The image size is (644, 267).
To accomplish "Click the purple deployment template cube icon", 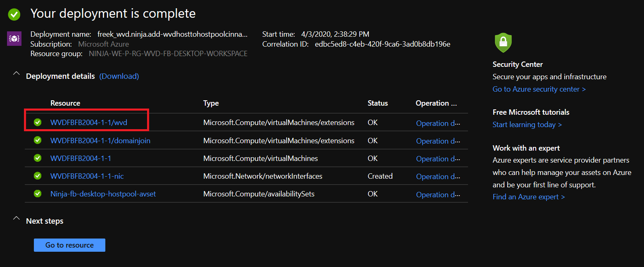I will 14,39.
